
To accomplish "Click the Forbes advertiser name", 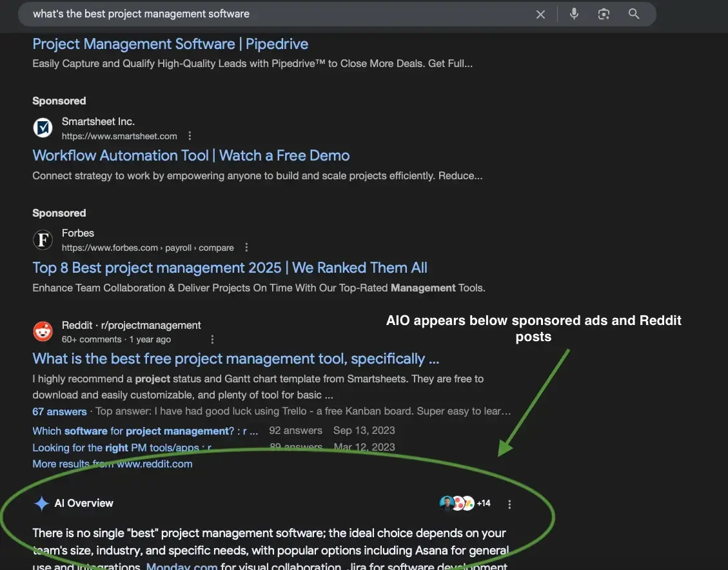I will click(78, 233).
